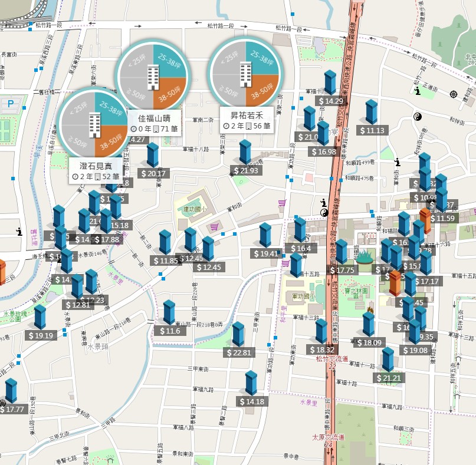Click the $10.98 price label
Screen dimensions: 476x465
coord(425,197)
